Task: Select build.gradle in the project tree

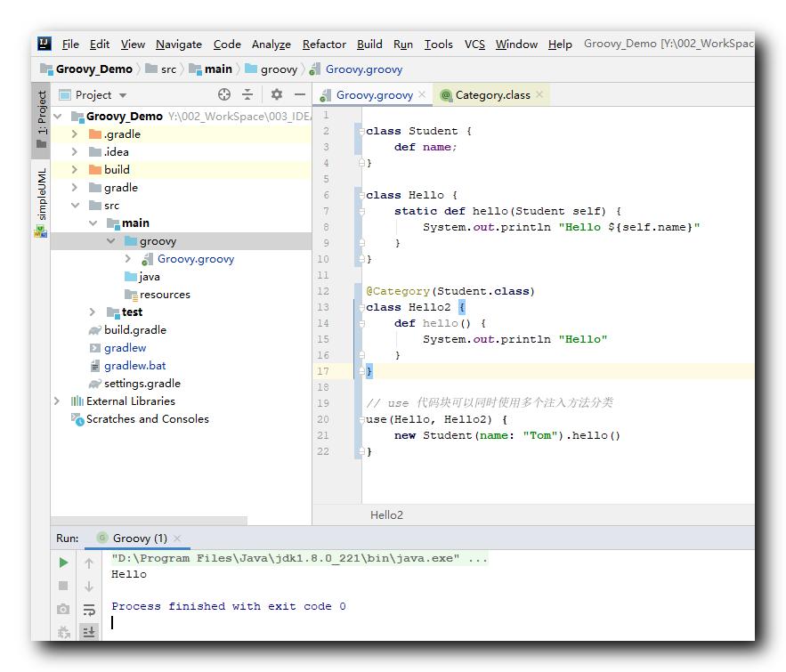Action: 134,330
